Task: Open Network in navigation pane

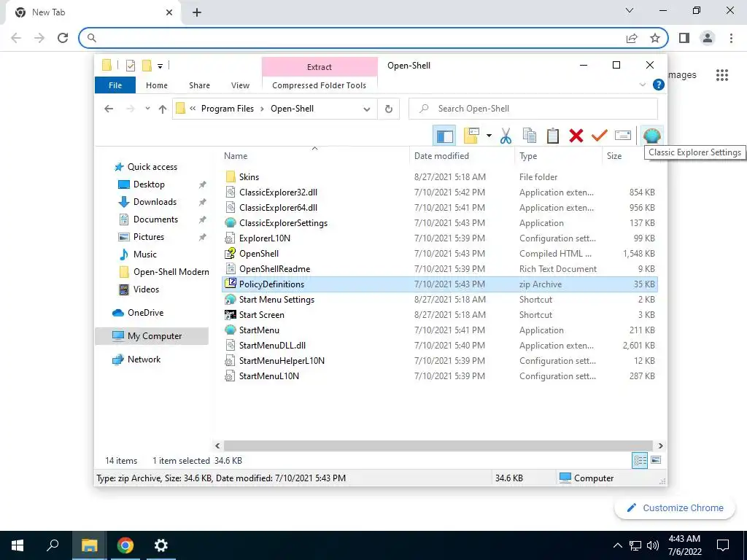Action: 144,359
